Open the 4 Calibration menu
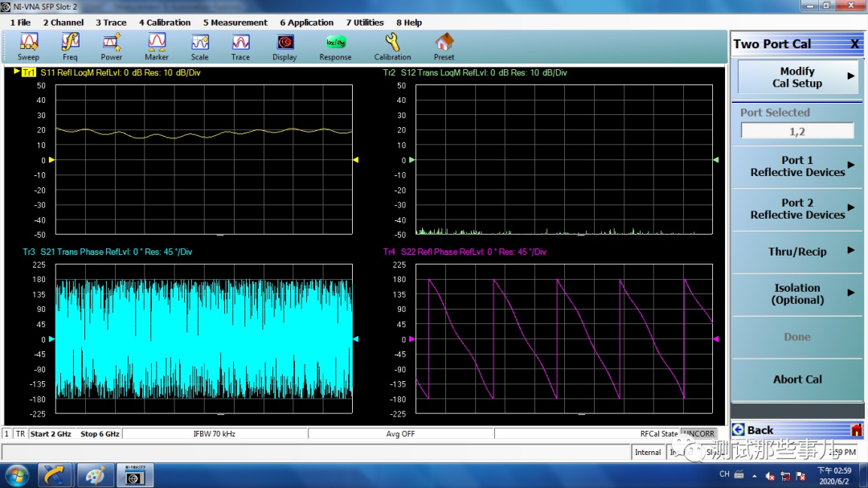The height and width of the screenshot is (488, 868). pos(165,23)
